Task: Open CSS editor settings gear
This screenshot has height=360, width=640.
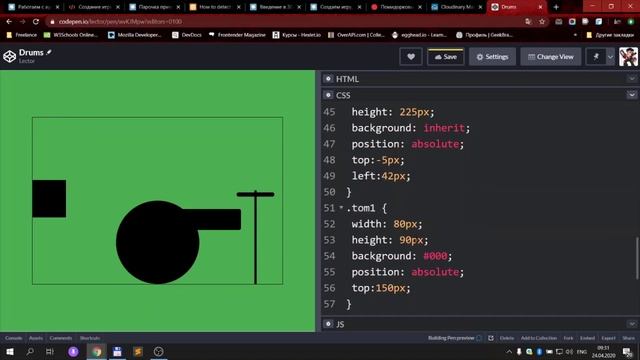Action: pyautogui.click(x=328, y=95)
